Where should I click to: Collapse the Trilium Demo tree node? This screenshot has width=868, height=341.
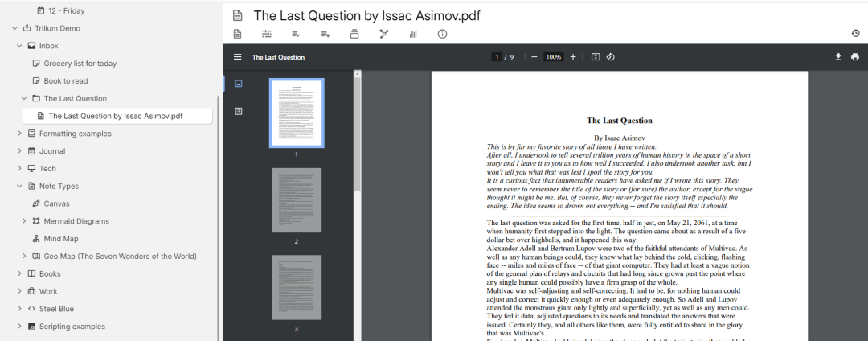15,28
